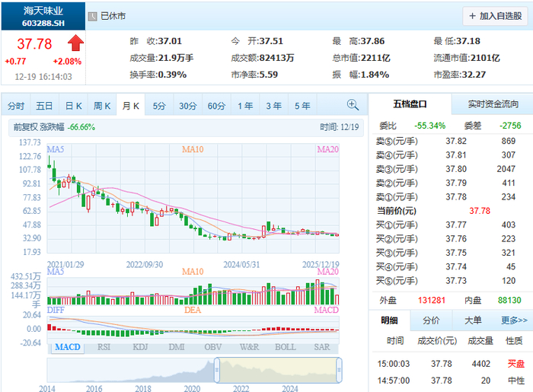Open the 日K daily candlestick tab

tap(73, 106)
